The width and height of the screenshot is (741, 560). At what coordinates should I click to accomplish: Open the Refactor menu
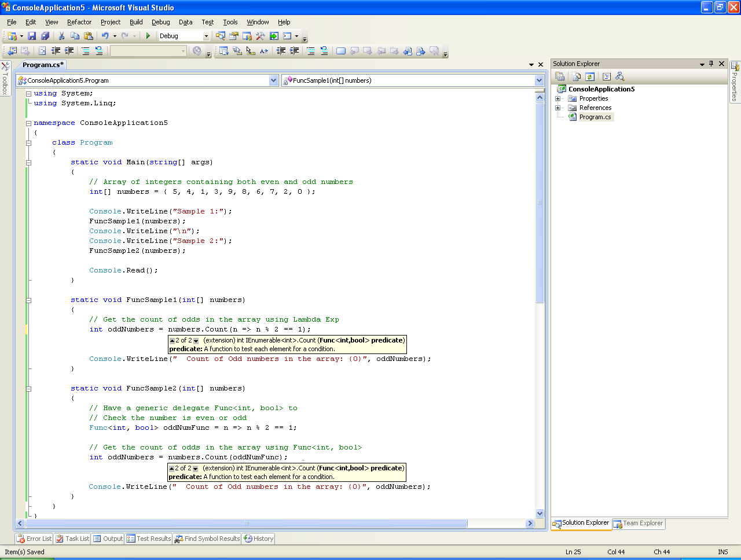pyautogui.click(x=79, y=22)
